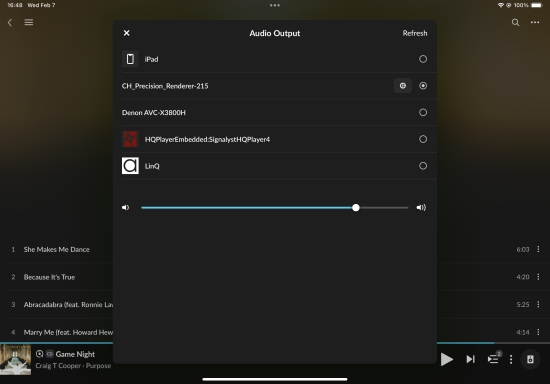550x384 pixels.
Task: Skip to the next track
Action: coord(470,359)
